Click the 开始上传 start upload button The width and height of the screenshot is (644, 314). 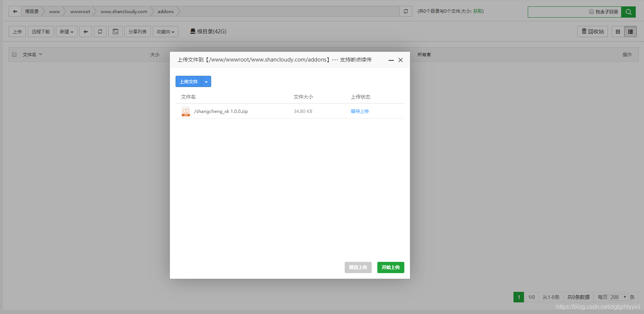click(391, 267)
